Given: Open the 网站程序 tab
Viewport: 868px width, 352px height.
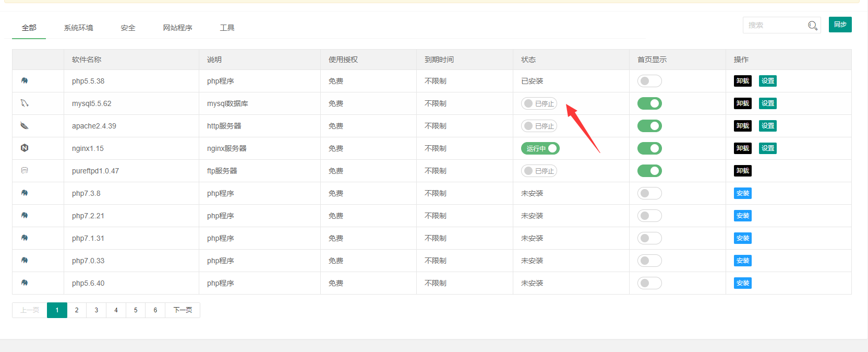Looking at the screenshot, I should pyautogui.click(x=177, y=28).
